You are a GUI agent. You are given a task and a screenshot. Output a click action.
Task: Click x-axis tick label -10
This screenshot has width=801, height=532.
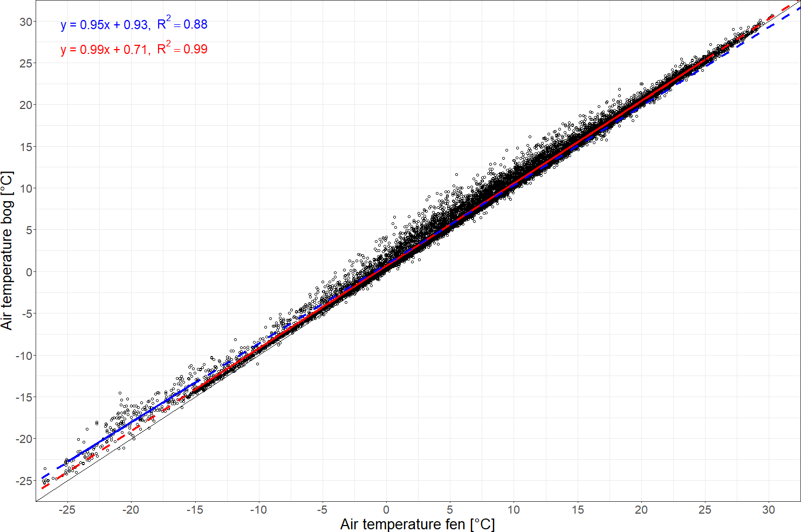coord(258,510)
